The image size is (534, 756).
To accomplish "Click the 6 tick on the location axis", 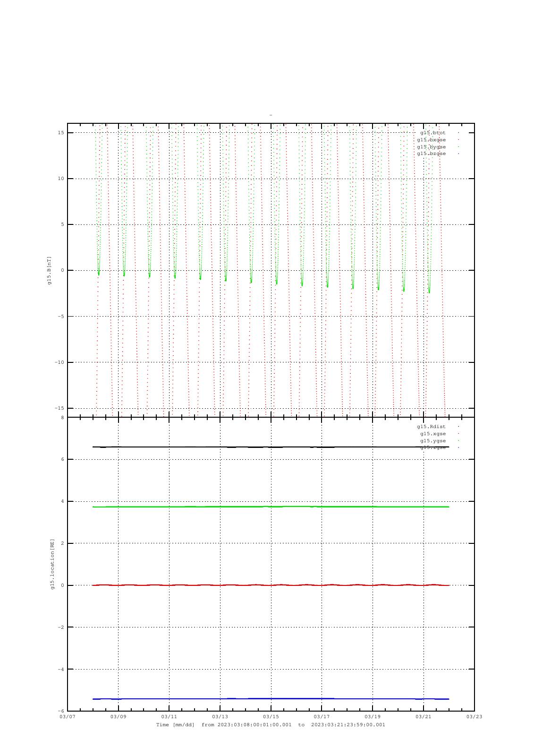I will pos(62,459).
